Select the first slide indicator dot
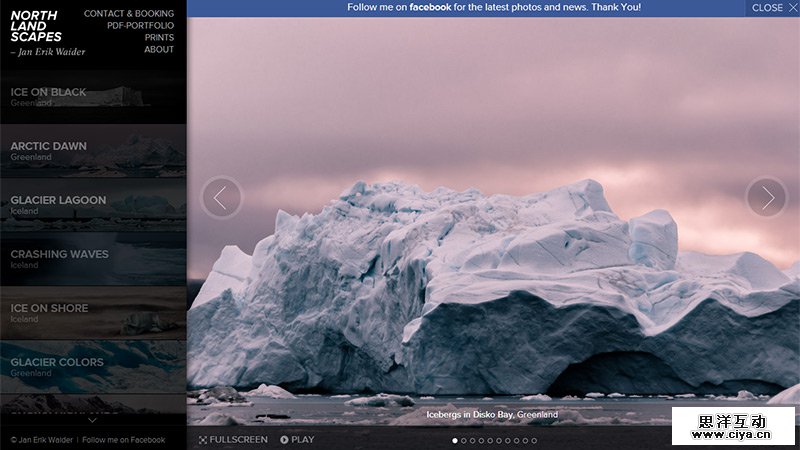The height and width of the screenshot is (450, 800). pos(455,441)
